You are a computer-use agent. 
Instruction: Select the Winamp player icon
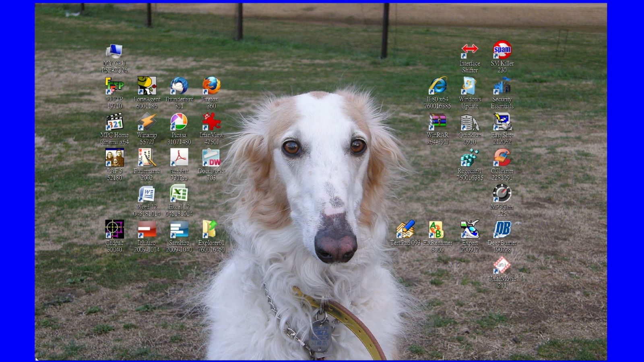(147, 122)
